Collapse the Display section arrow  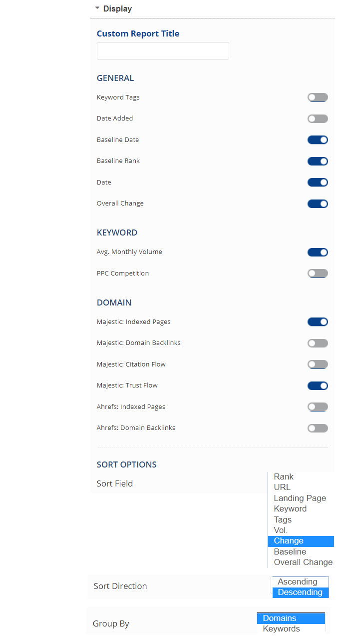pyautogui.click(x=97, y=8)
